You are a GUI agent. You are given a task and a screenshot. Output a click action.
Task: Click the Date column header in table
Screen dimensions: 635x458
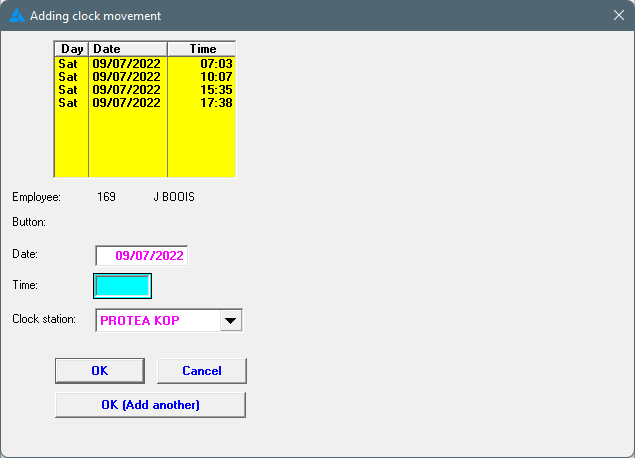(128, 49)
